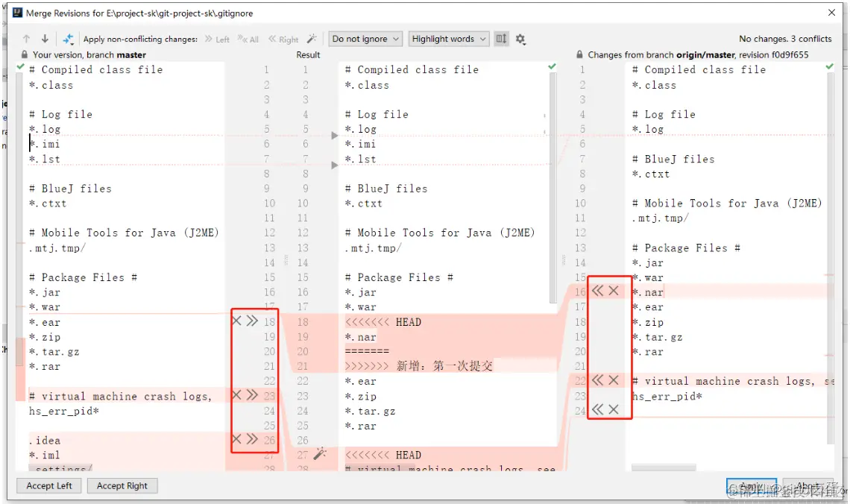This screenshot has width=850, height=504.
Task: Click '*.tar.gz' line in the left pane
Action: [x=54, y=352]
